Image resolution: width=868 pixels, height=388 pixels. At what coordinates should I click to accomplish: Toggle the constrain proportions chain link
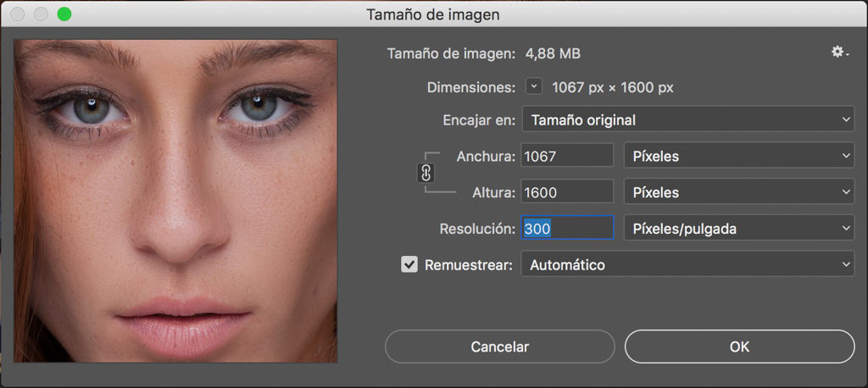[426, 173]
